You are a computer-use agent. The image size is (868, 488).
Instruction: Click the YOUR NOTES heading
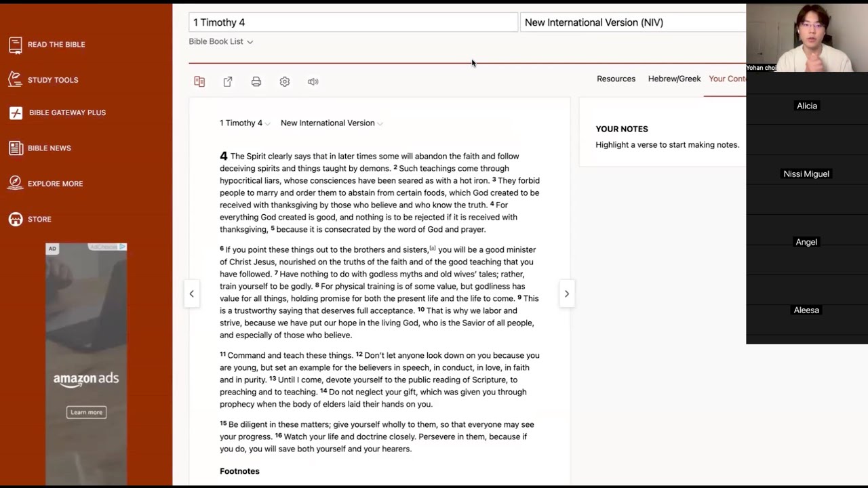tap(622, 129)
